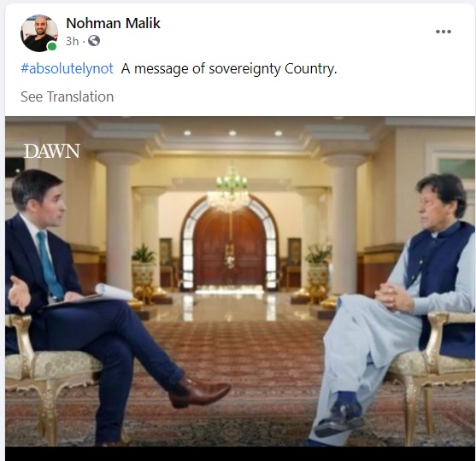This screenshot has width=476, height=461.
Task: Open the three-dot post options menu
Action: click(x=444, y=32)
